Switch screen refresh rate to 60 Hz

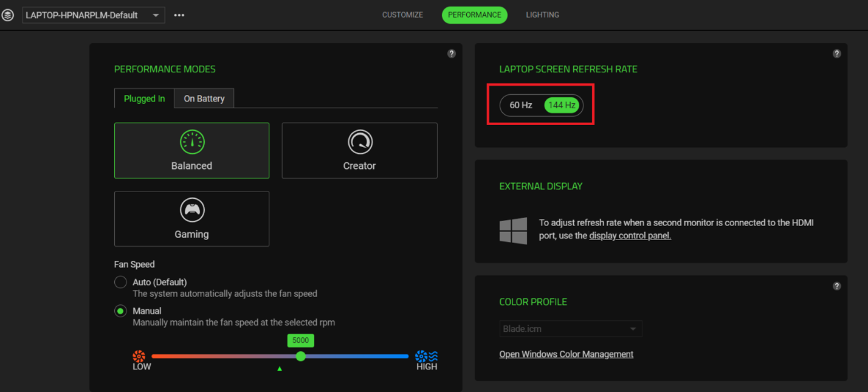click(x=521, y=105)
